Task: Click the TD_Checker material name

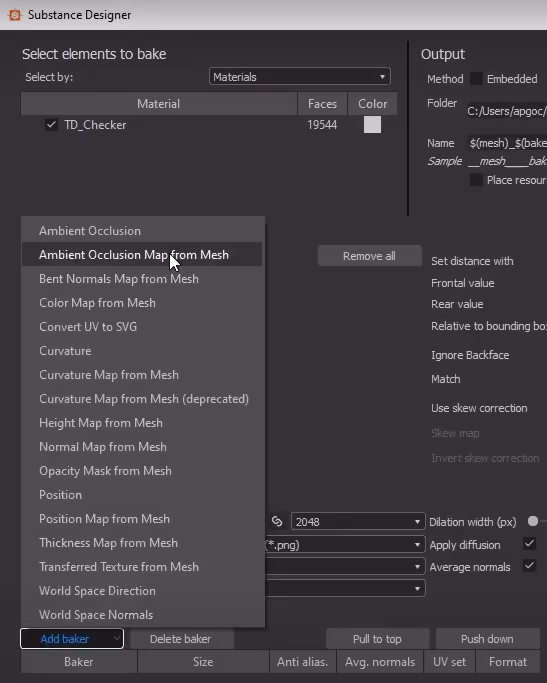Action: point(95,125)
